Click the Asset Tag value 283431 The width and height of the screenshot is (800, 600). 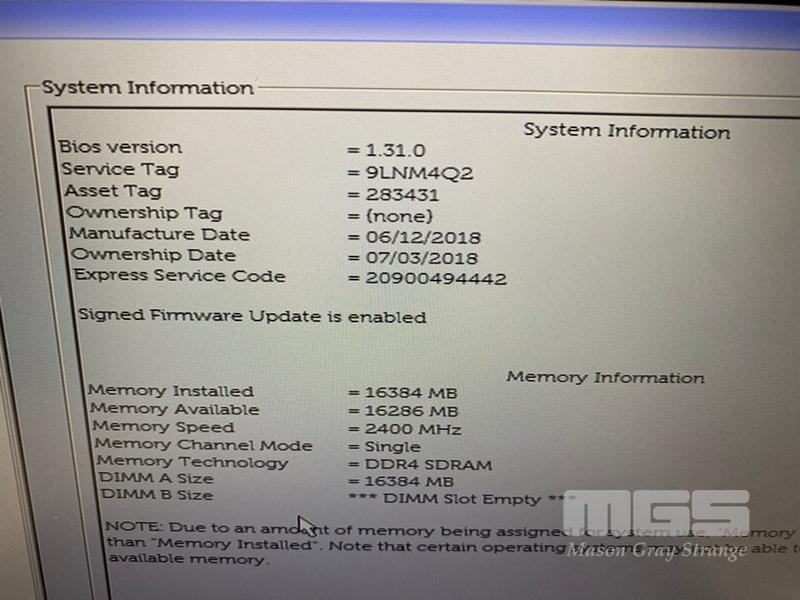point(403,195)
